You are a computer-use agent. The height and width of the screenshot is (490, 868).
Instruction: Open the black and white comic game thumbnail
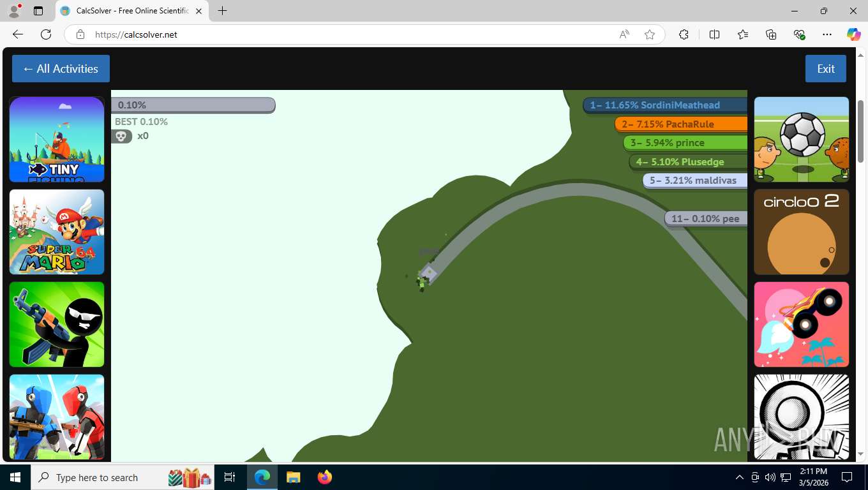tap(802, 417)
